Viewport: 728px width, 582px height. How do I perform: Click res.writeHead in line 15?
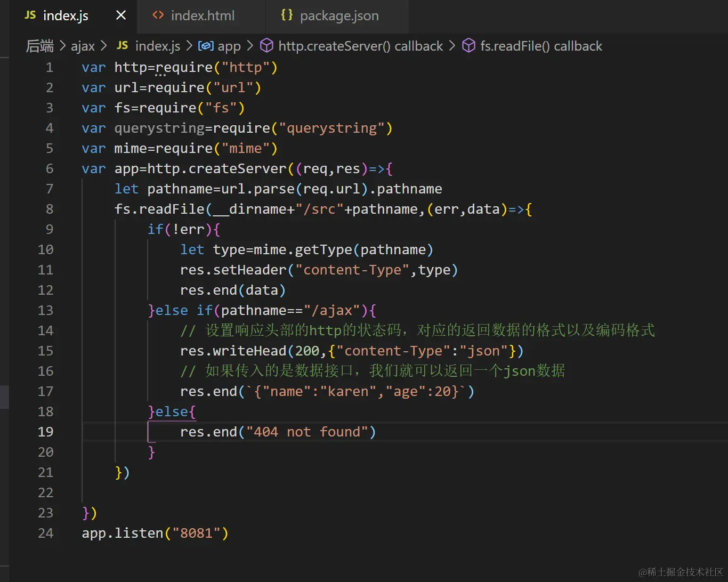233,351
